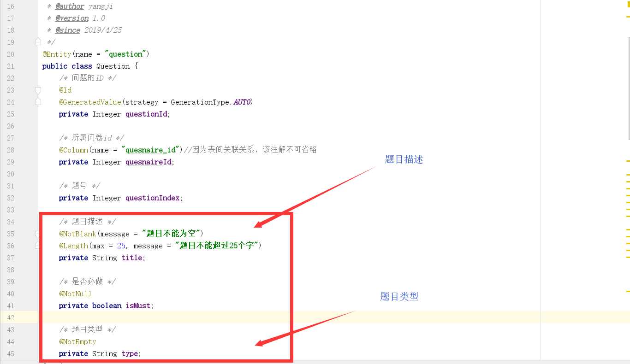
Task: Click the public keyword on line 21
Action: (x=54, y=66)
